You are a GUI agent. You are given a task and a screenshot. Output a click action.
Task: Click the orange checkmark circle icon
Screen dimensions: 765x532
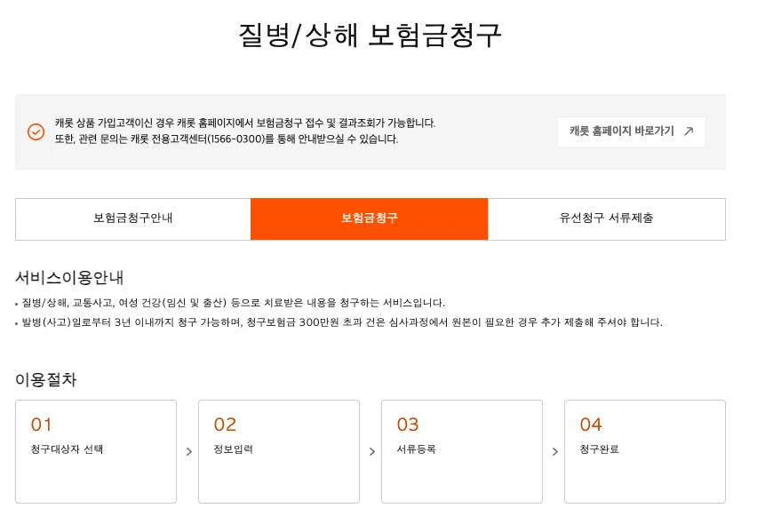point(36,131)
